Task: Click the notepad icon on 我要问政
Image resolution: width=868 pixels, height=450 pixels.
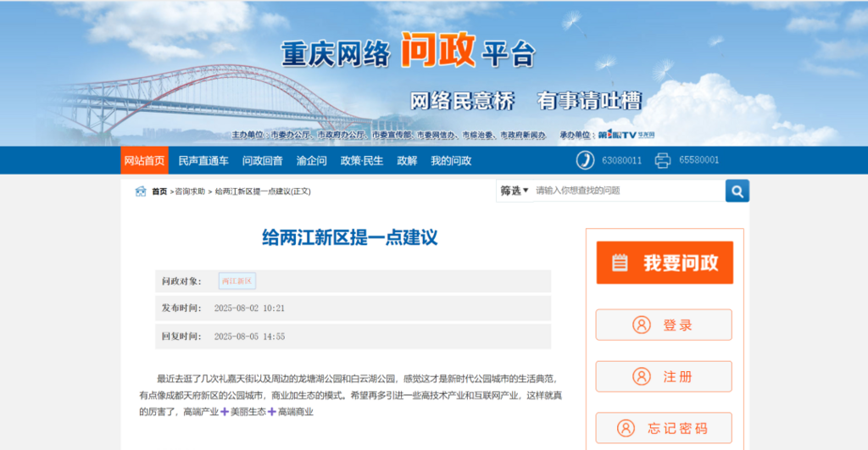Action: pyautogui.click(x=620, y=263)
